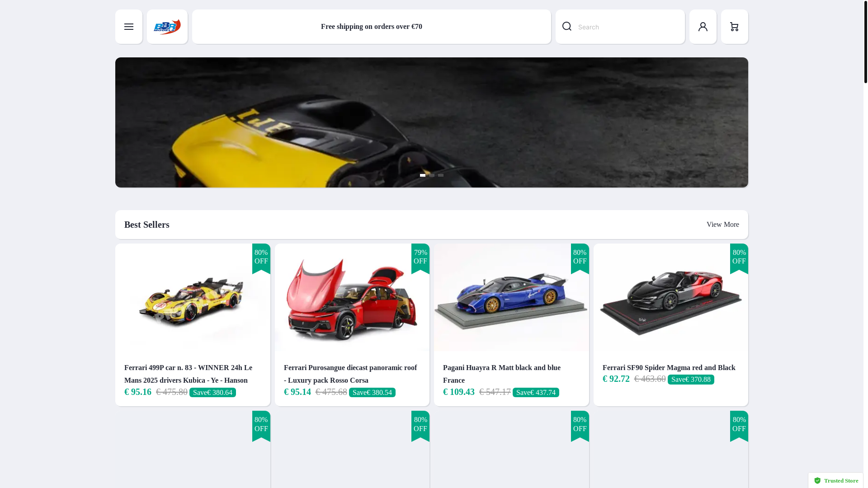Switch to the second banner slide

click(x=432, y=175)
